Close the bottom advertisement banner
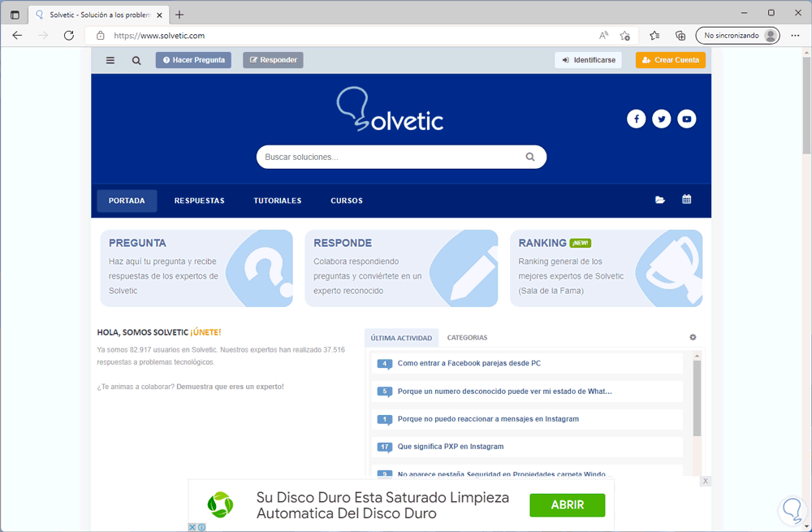This screenshot has height=532, width=812. [705, 481]
